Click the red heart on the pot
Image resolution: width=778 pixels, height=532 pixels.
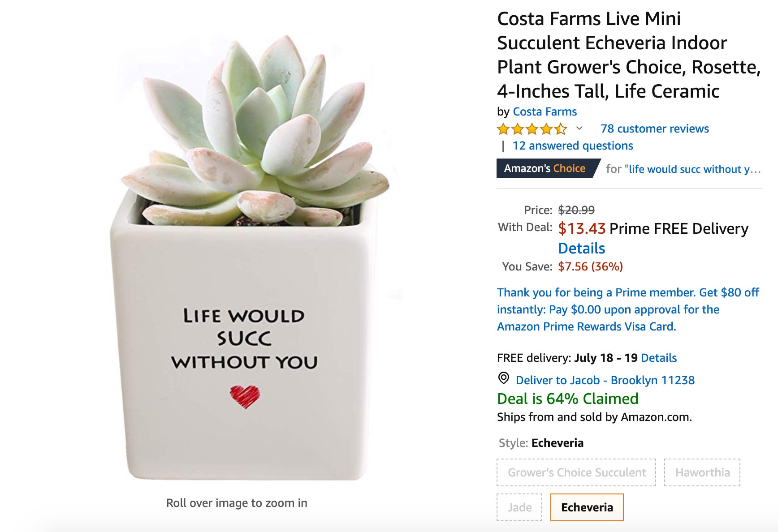click(x=245, y=396)
